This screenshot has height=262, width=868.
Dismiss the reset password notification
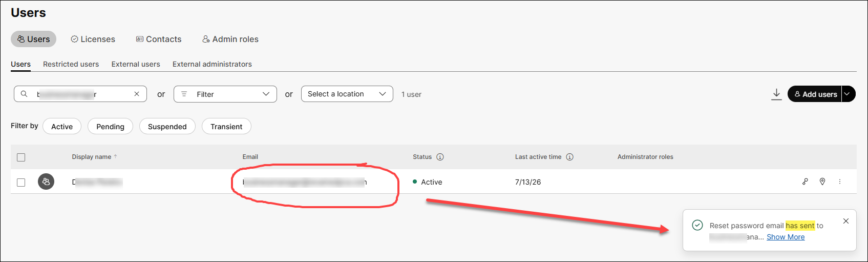846,221
